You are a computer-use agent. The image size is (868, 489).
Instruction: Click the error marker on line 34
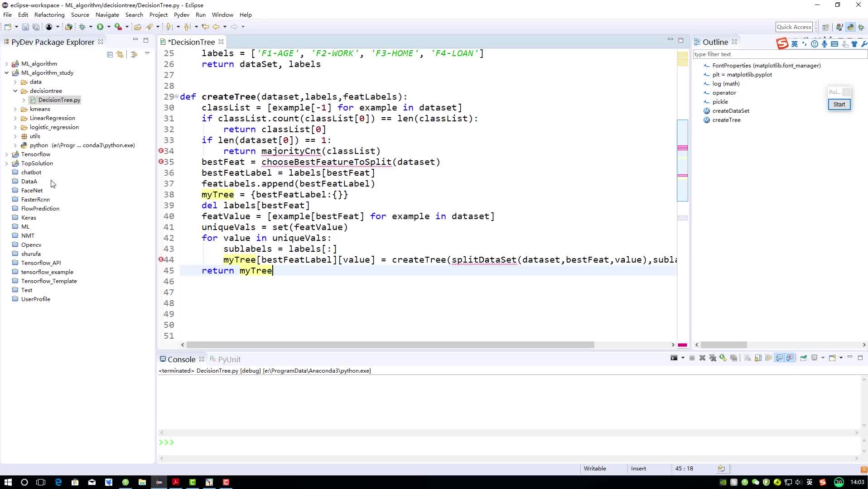[x=161, y=151]
